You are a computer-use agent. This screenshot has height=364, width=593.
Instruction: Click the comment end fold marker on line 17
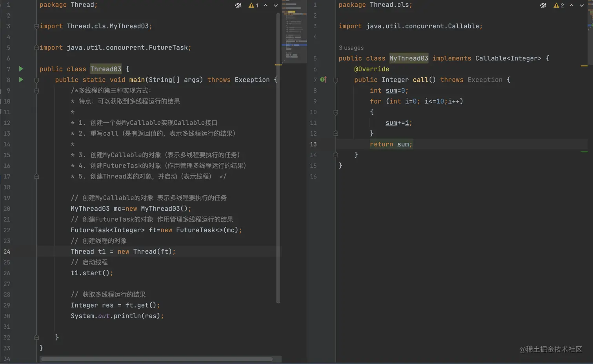pos(36,177)
